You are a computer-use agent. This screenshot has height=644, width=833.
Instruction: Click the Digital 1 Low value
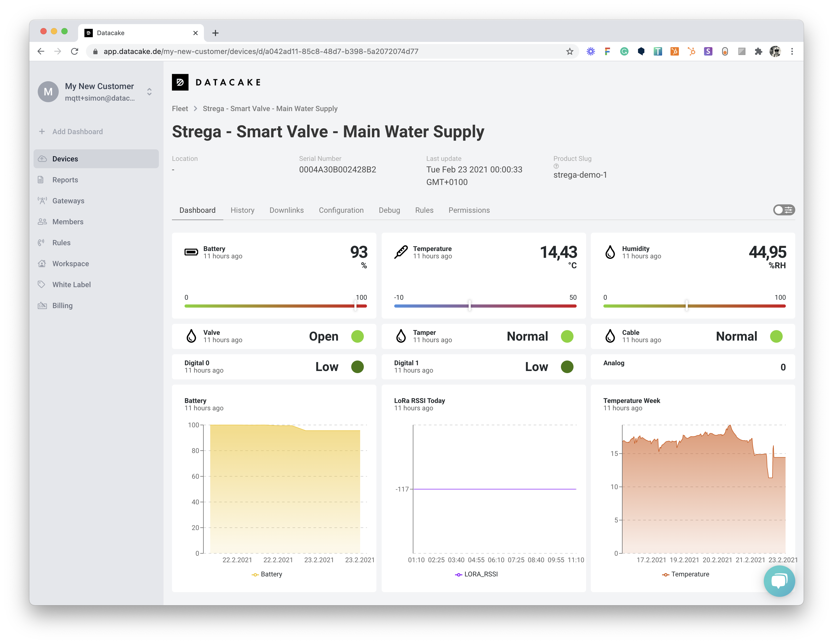[536, 367]
